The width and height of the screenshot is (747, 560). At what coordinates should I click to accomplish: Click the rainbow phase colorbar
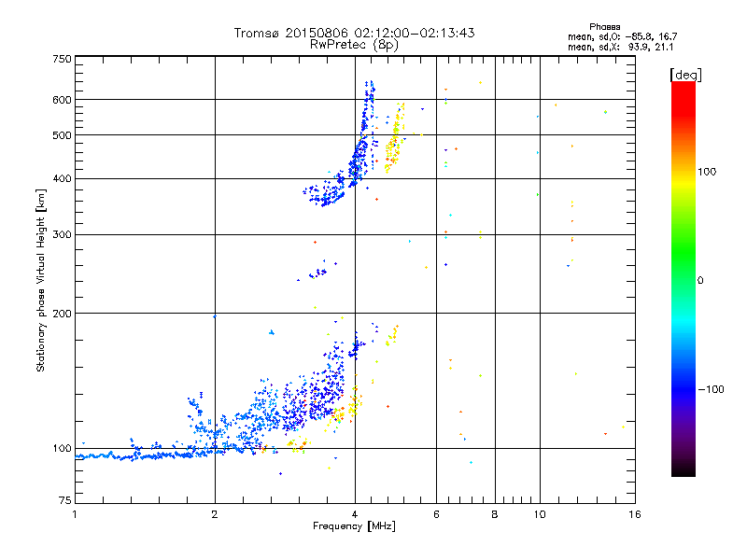pyautogui.click(x=684, y=279)
